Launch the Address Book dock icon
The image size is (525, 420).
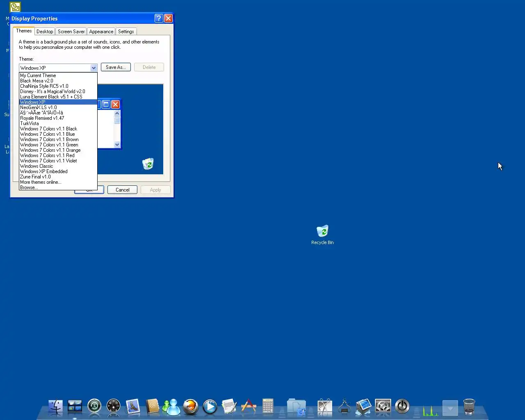152,406
